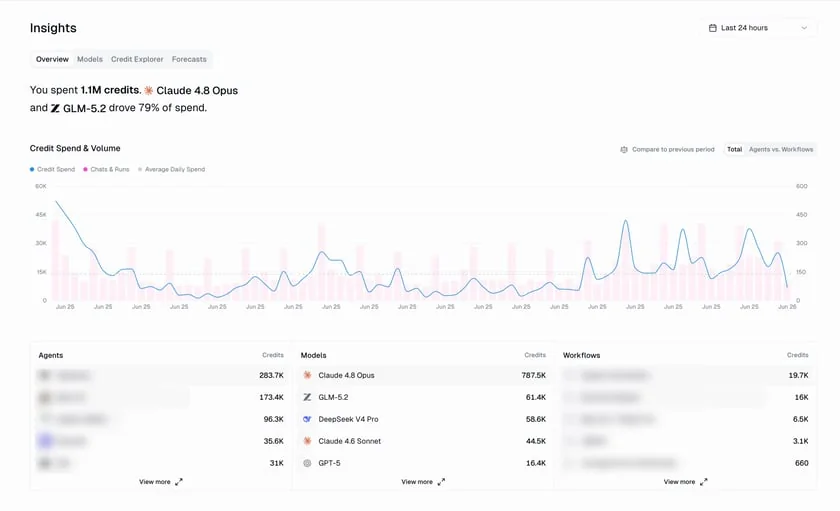Click the workflow row with 3.1K credits
Image resolution: width=840 pixels, height=511 pixels.
pyautogui.click(x=686, y=441)
